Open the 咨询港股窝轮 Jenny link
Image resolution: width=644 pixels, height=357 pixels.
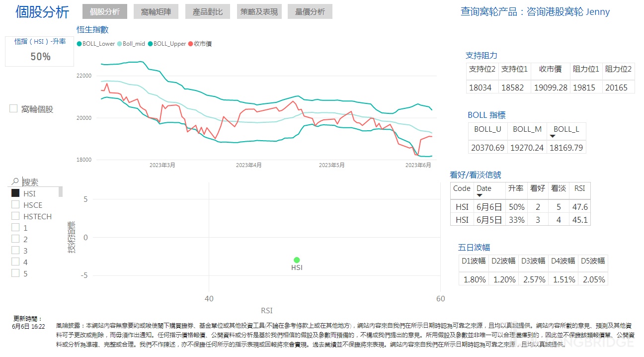535,12
